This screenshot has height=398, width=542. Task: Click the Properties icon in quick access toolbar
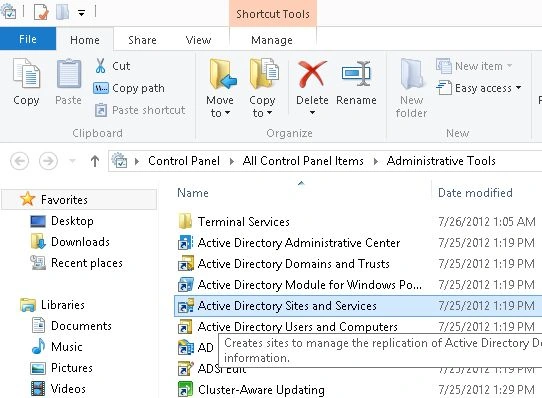tap(41, 12)
